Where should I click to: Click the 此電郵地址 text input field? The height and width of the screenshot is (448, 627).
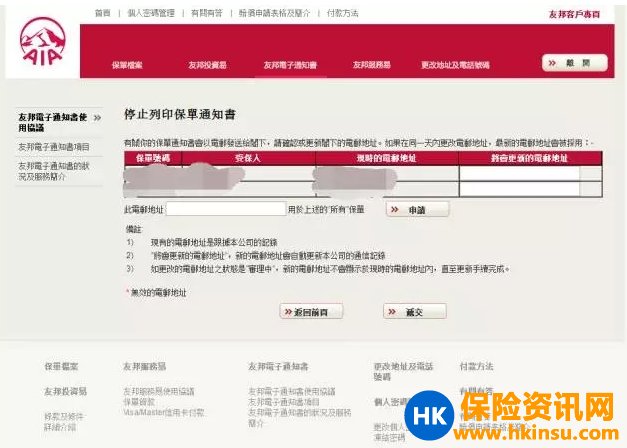tap(226, 209)
